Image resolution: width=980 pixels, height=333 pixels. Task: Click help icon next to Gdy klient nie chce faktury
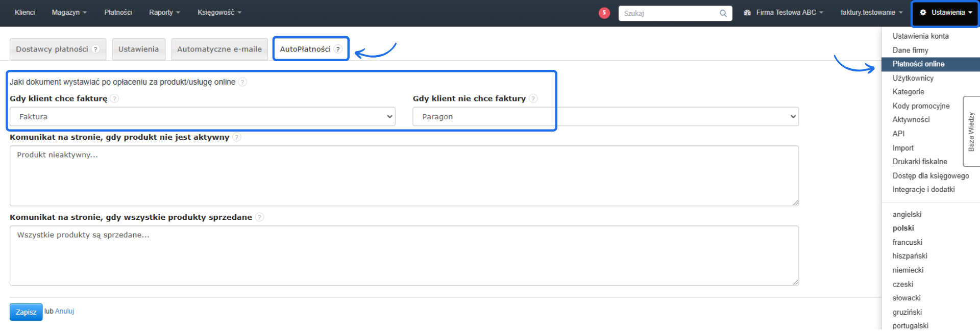click(533, 98)
